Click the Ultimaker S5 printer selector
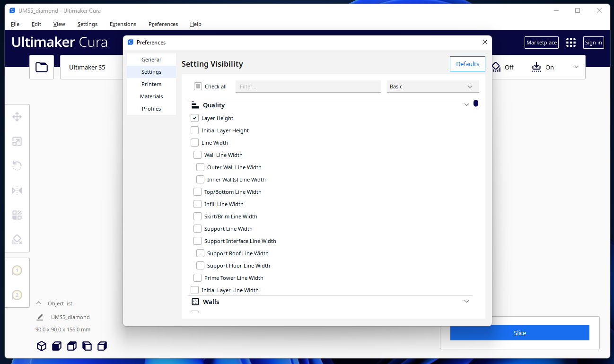Screen dimensions: 614x364 point(91,67)
